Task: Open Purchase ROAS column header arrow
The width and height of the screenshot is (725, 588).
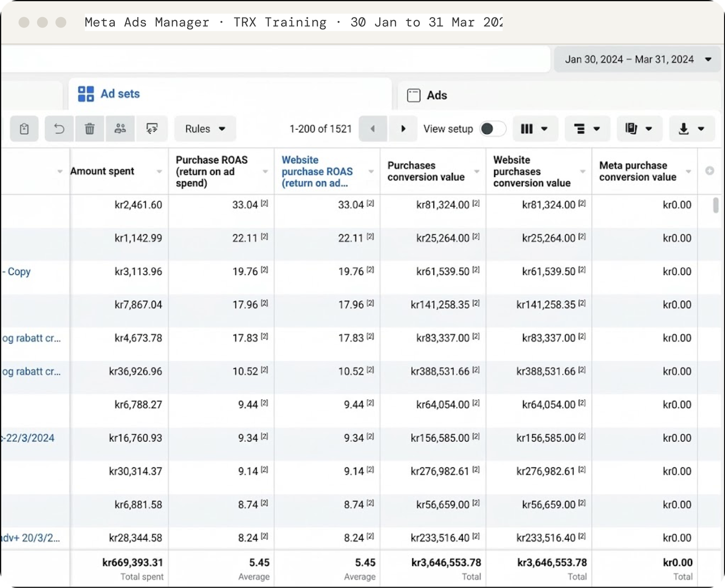Action: tap(265, 171)
